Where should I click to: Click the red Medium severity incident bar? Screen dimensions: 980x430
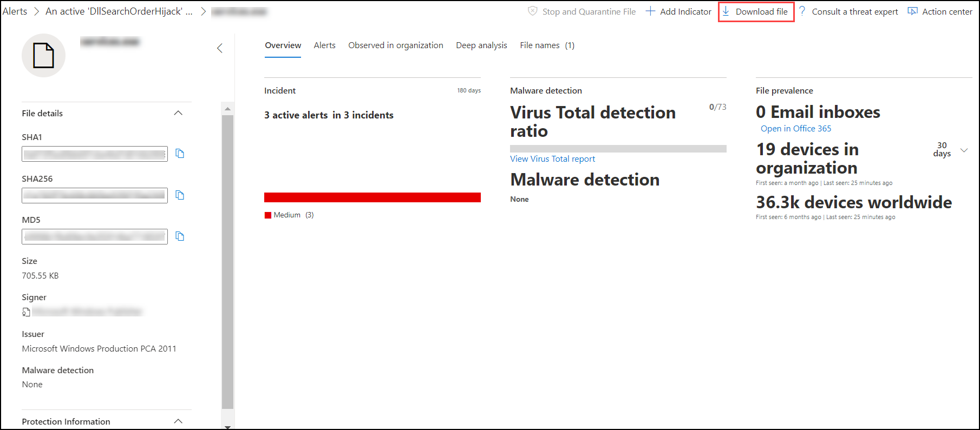coord(373,197)
